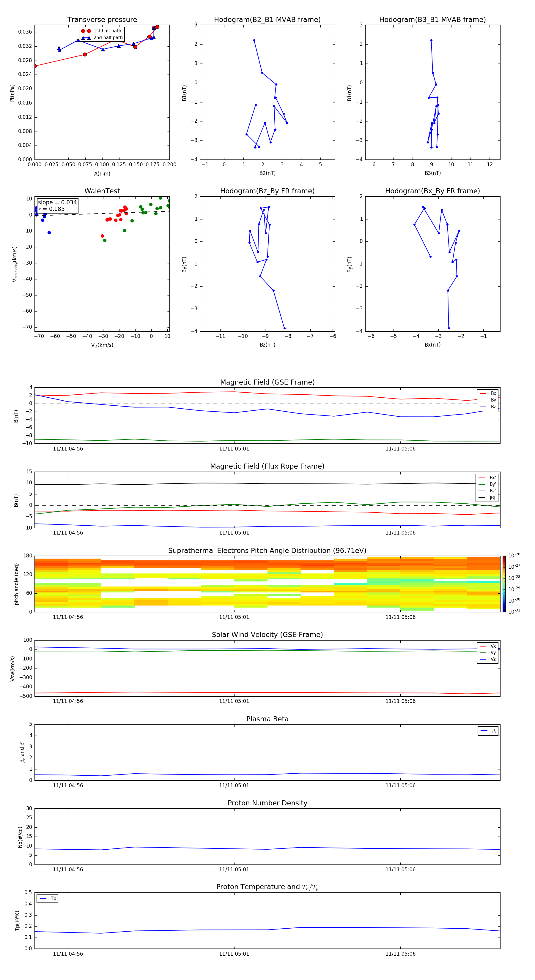
Task: Click the 'Bx' legend entry in GSE plot
Action: [488, 393]
